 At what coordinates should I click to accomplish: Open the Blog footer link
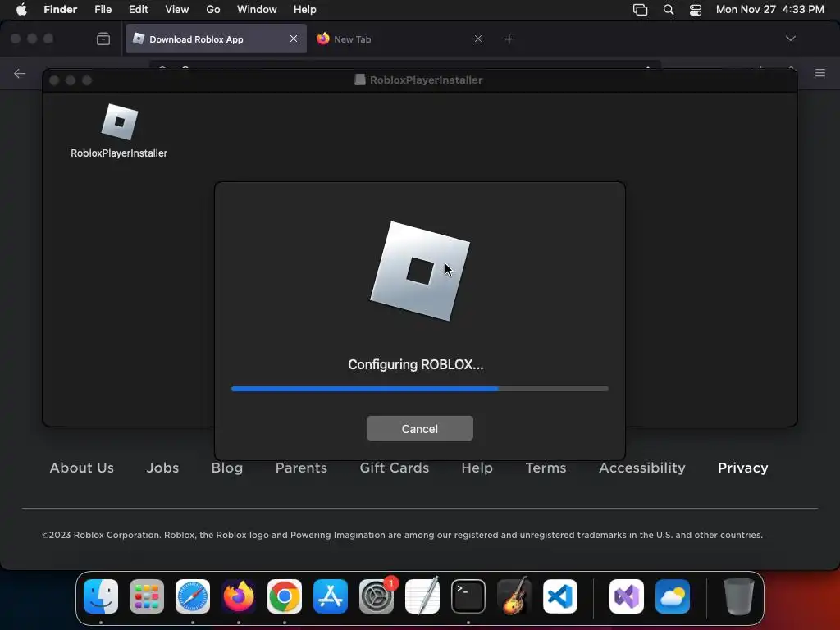pos(227,468)
